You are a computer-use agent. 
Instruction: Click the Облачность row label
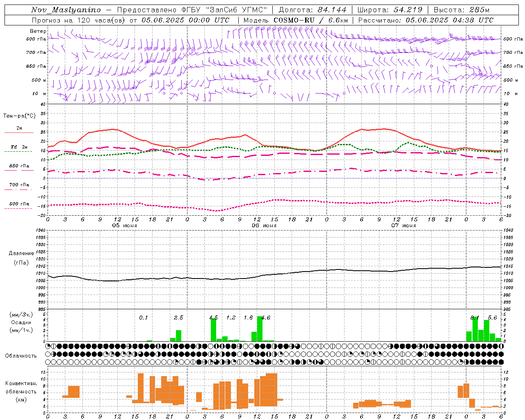point(21,356)
